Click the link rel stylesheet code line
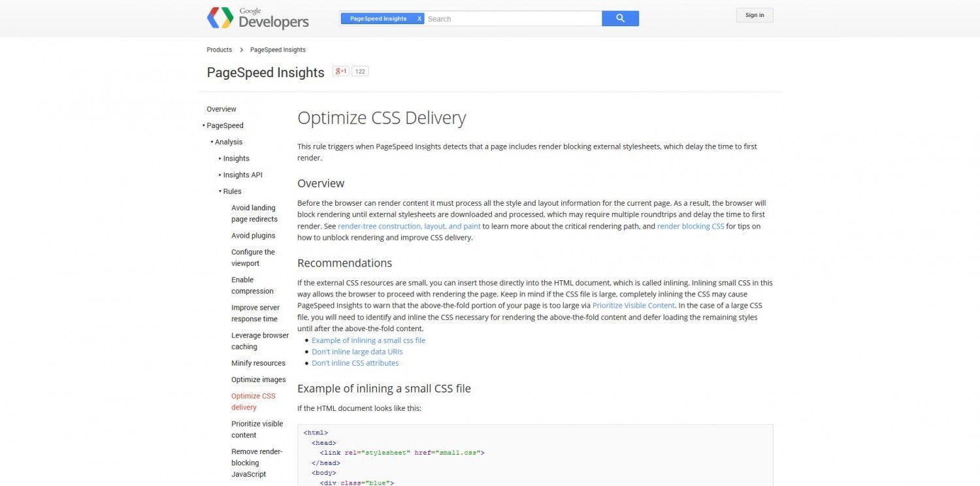This screenshot has height=486, width=980. coord(402,453)
